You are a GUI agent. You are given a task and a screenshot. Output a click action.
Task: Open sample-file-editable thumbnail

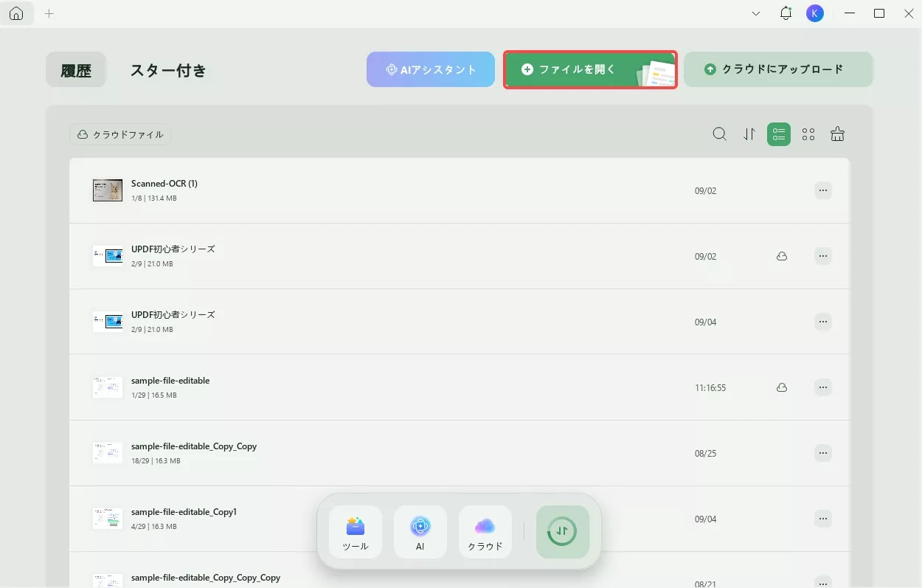point(108,387)
